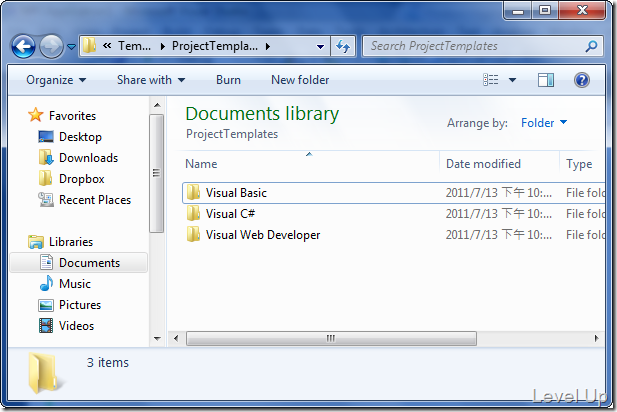Open Desktop in Favorites
617x412 pixels.
pos(80,137)
